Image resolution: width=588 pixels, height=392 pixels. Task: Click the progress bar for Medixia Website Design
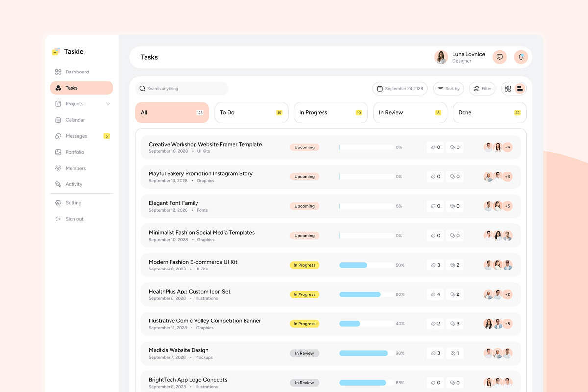click(366, 353)
